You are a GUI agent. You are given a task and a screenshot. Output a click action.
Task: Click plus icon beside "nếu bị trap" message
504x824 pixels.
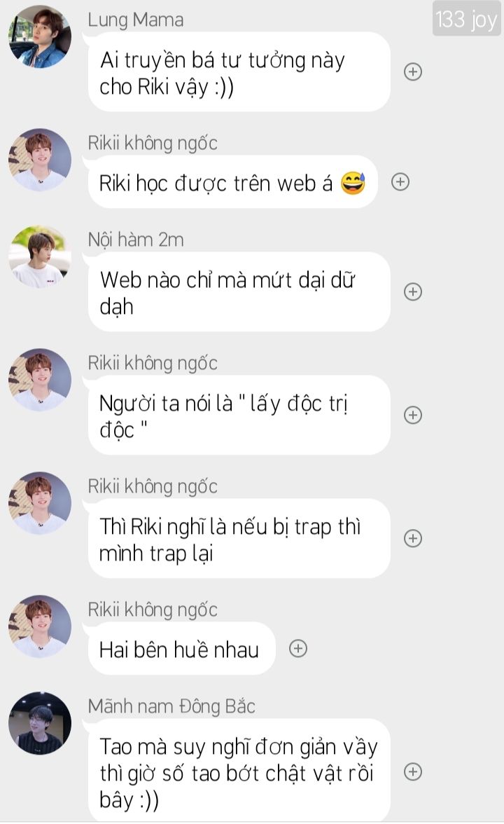point(413,538)
